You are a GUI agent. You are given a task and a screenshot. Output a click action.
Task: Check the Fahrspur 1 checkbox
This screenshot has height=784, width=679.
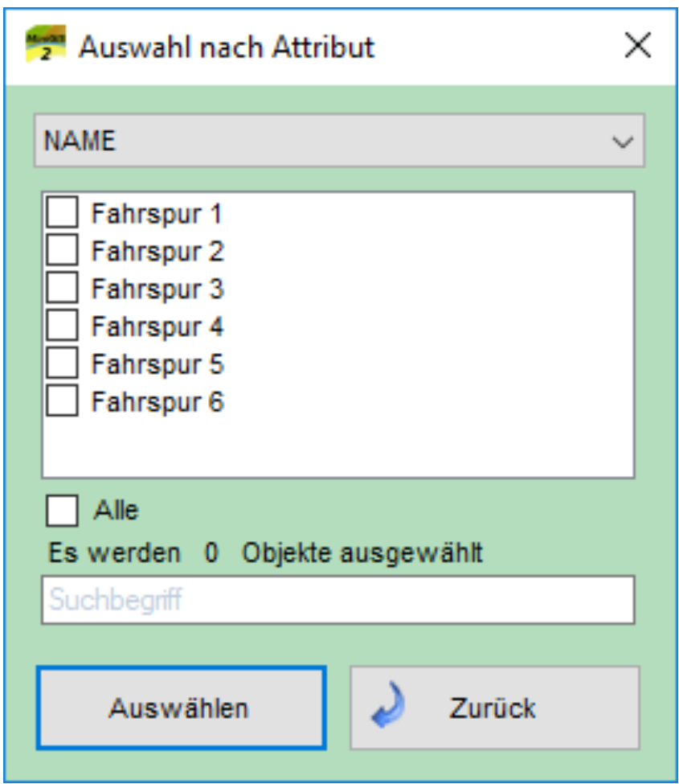tap(63, 214)
